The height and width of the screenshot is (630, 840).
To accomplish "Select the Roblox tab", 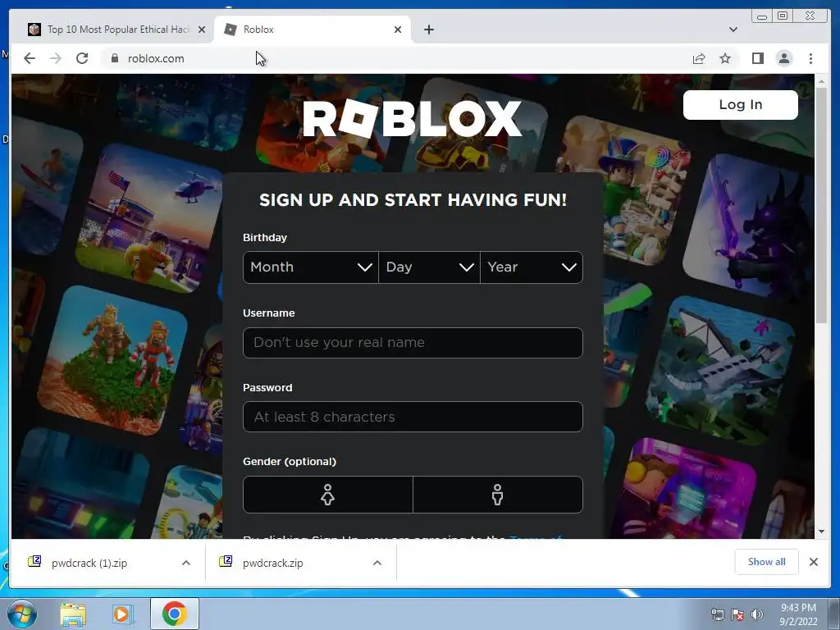I will pos(313,30).
